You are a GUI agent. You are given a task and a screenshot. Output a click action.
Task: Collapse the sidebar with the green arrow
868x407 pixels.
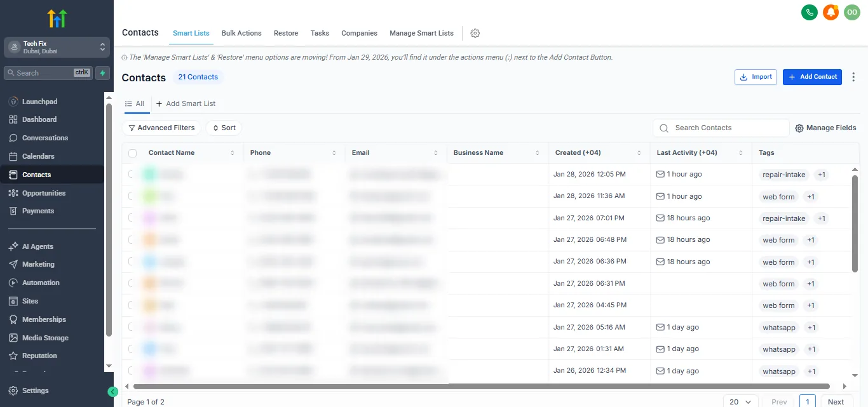(x=113, y=392)
